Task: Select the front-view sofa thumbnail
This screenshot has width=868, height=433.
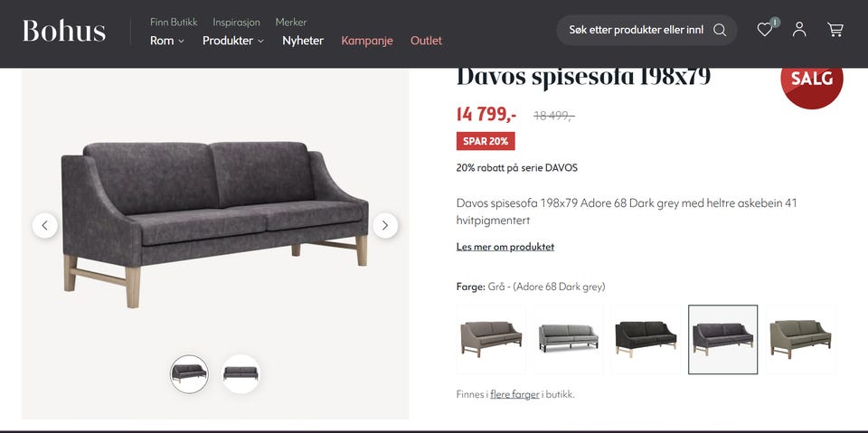Action: pyautogui.click(x=241, y=373)
